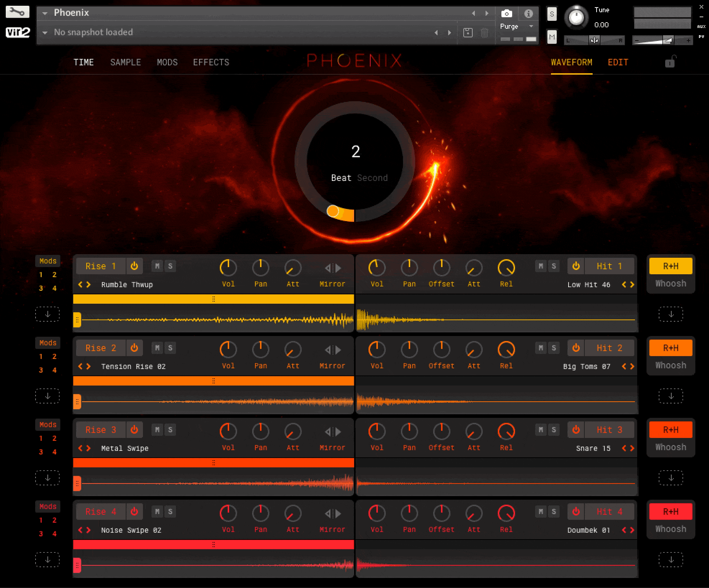Select the next sample after Low Hit 46

coord(632,285)
